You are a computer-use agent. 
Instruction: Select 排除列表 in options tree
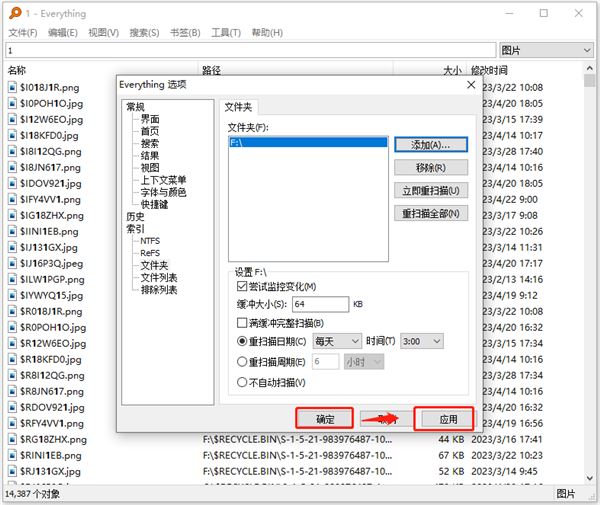[159, 290]
